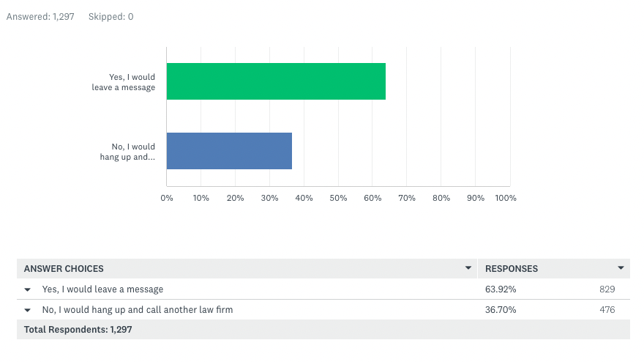
Task: Click the 'Answered: 1,297' text
Action: 40,16
